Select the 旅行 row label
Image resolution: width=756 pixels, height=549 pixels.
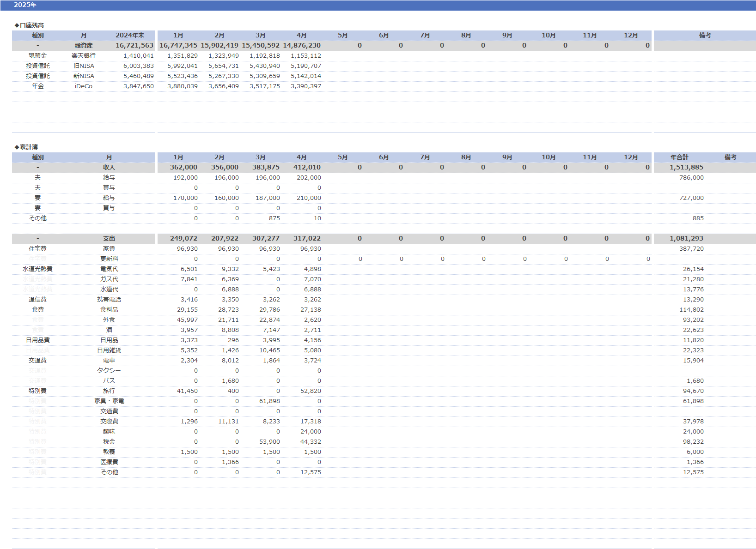[109, 391]
